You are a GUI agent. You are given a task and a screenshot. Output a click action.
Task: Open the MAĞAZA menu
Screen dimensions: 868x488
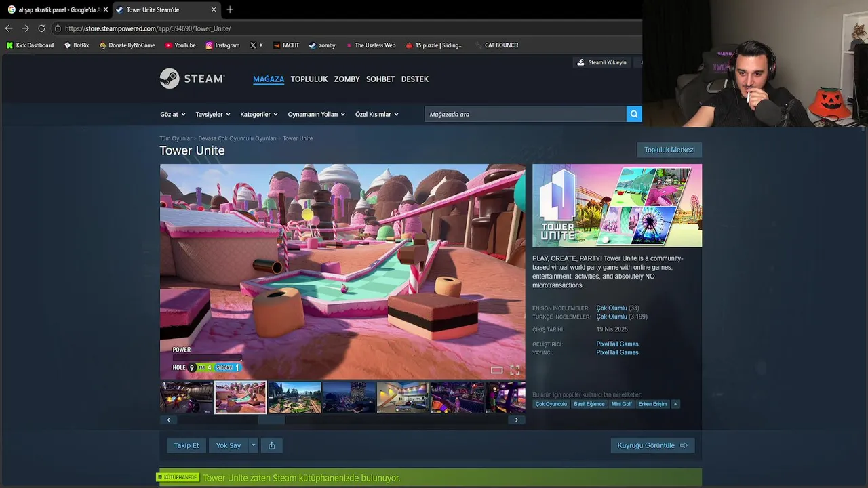tap(269, 79)
